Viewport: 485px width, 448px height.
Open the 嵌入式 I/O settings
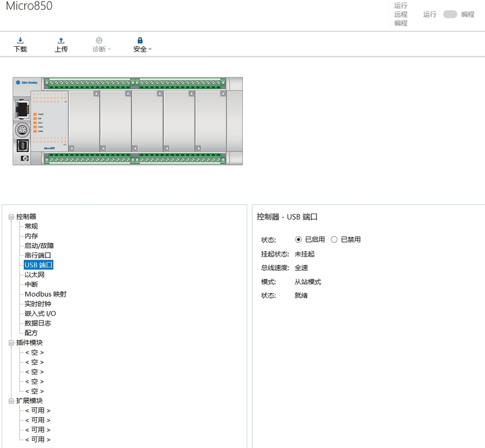tap(40, 314)
